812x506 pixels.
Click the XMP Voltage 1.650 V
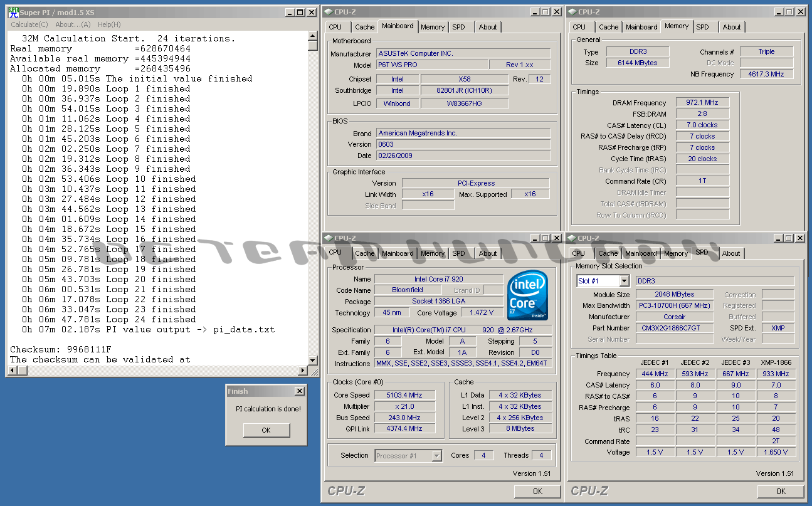tap(776, 452)
